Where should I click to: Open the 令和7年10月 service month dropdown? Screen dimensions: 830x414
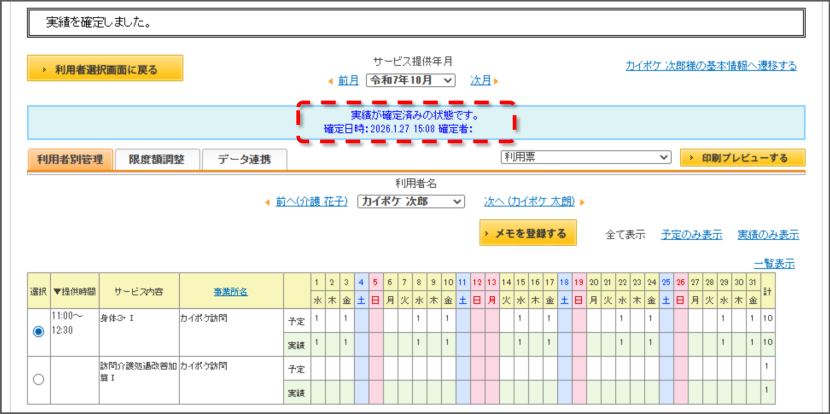click(410, 80)
